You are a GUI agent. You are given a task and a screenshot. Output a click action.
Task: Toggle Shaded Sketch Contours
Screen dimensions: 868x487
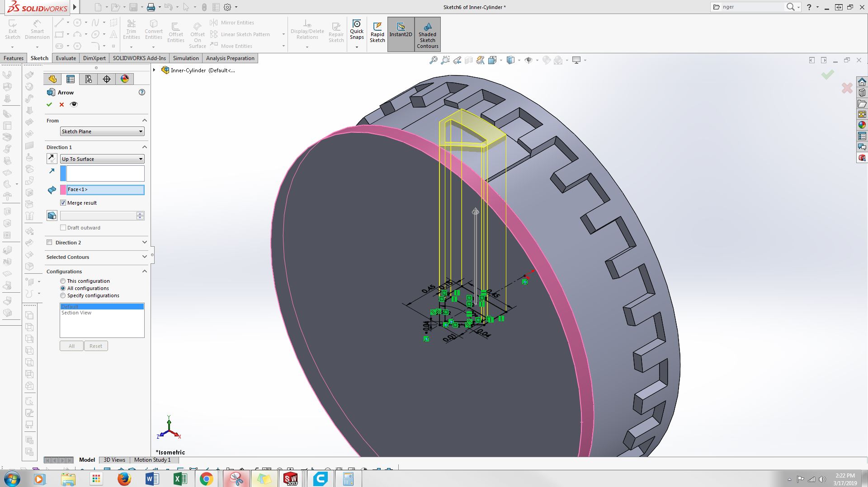pyautogui.click(x=427, y=34)
